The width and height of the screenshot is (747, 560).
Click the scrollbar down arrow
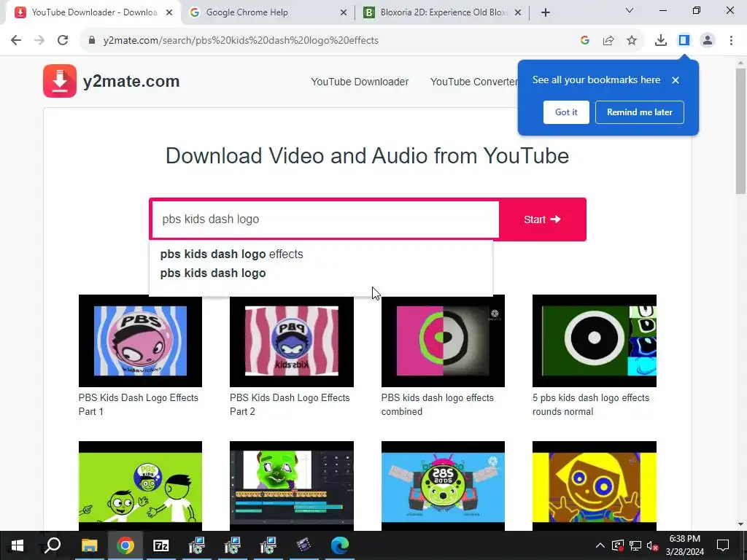[741, 525]
